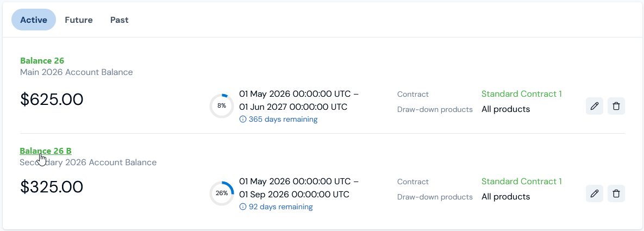This screenshot has width=644, height=231.
Task: Select the 8% circular progress indicator
Action: point(222,105)
